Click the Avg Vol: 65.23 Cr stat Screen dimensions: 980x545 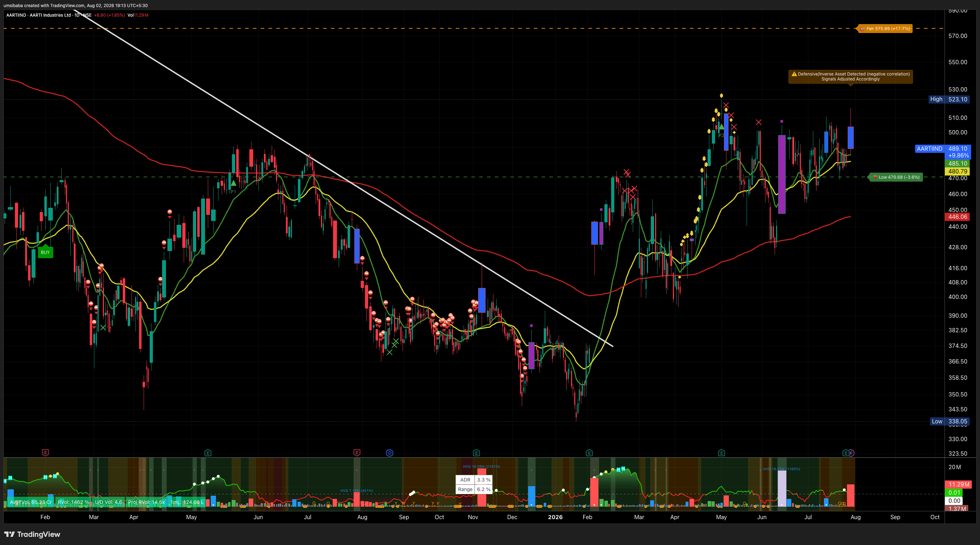pos(31,502)
